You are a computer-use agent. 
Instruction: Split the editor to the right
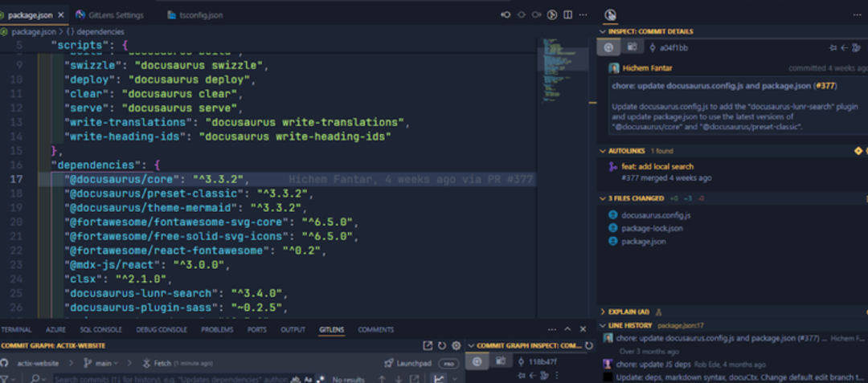(x=567, y=15)
